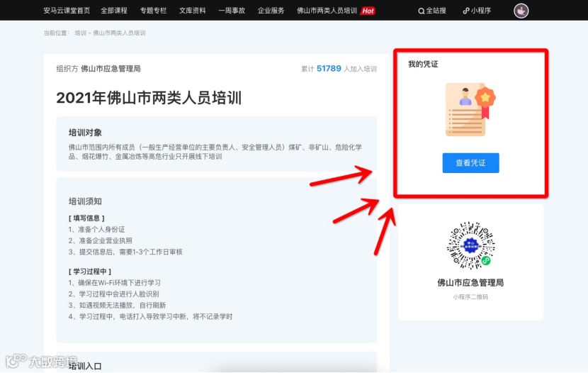Go to 全部课程 menu item
588x373 pixels.
click(114, 11)
